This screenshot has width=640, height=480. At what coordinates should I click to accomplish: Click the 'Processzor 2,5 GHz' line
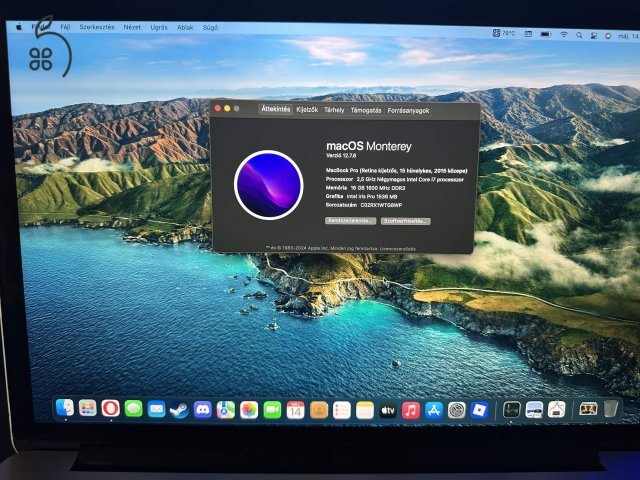394,179
